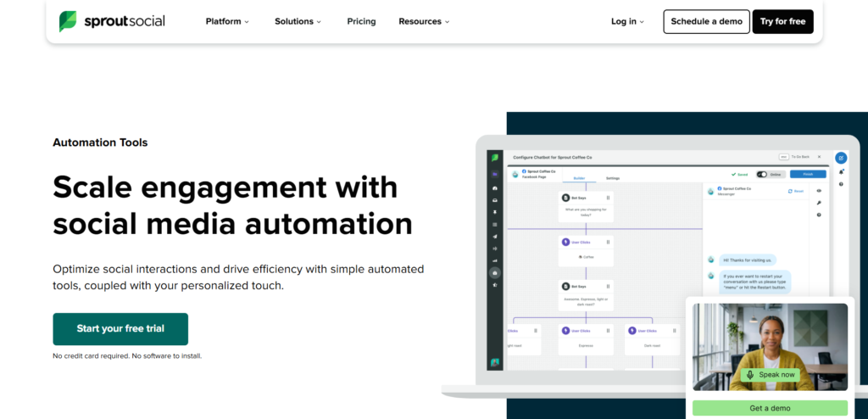This screenshot has height=419, width=868.
Task: Click the drag handle on Espresso node
Action: click(x=608, y=331)
